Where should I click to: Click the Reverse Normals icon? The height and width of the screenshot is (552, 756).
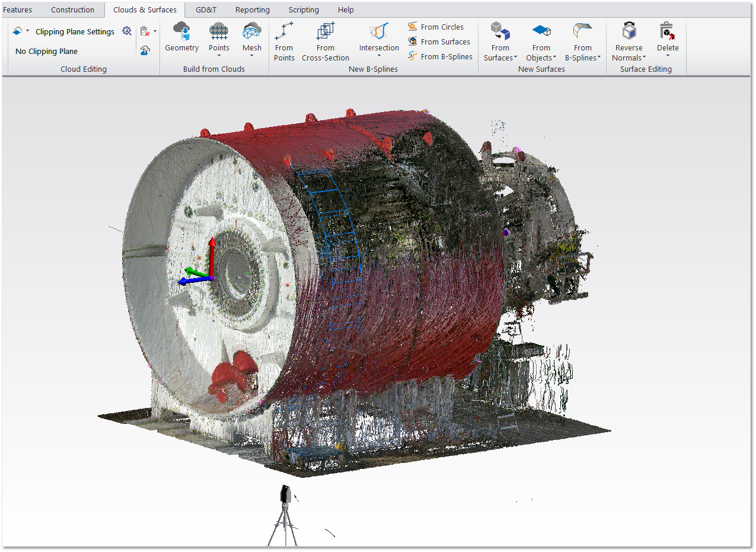[629, 31]
